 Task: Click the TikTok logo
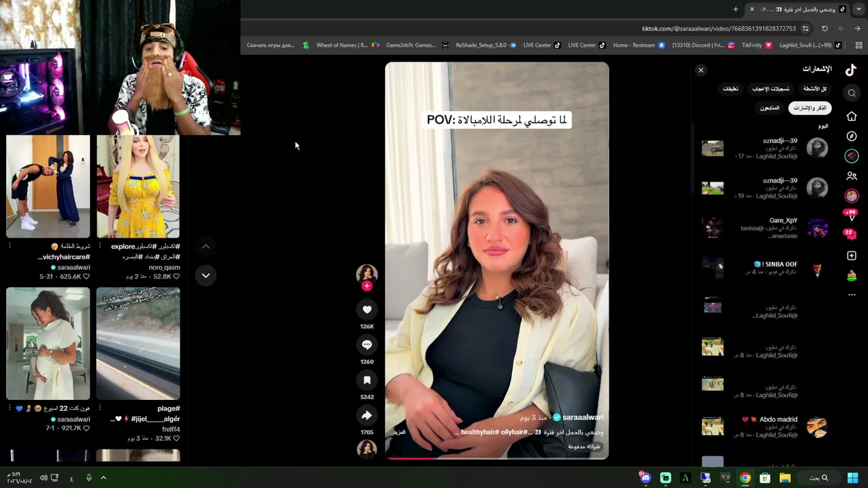pos(850,69)
